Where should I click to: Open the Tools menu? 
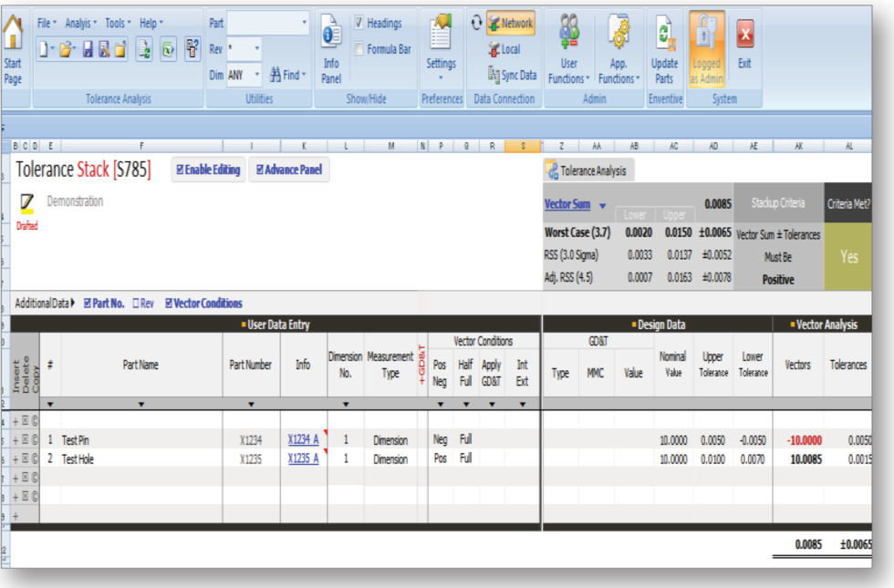point(118,23)
